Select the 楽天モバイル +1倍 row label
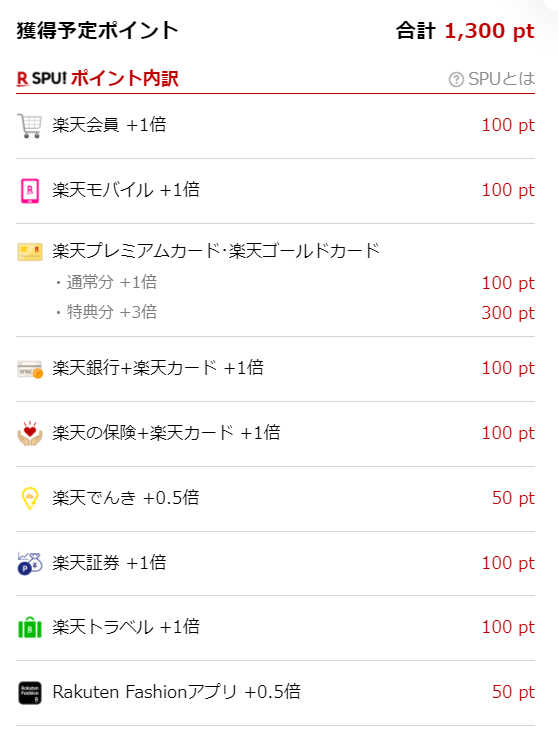 (126, 190)
